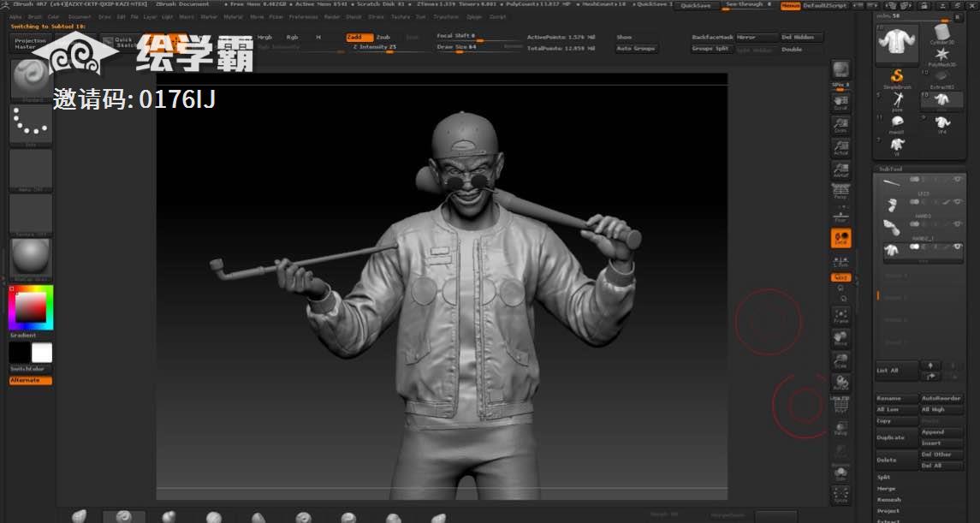Toggle PolyF polyframe display
This screenshot has width=980, height=523.
[840, 406]
